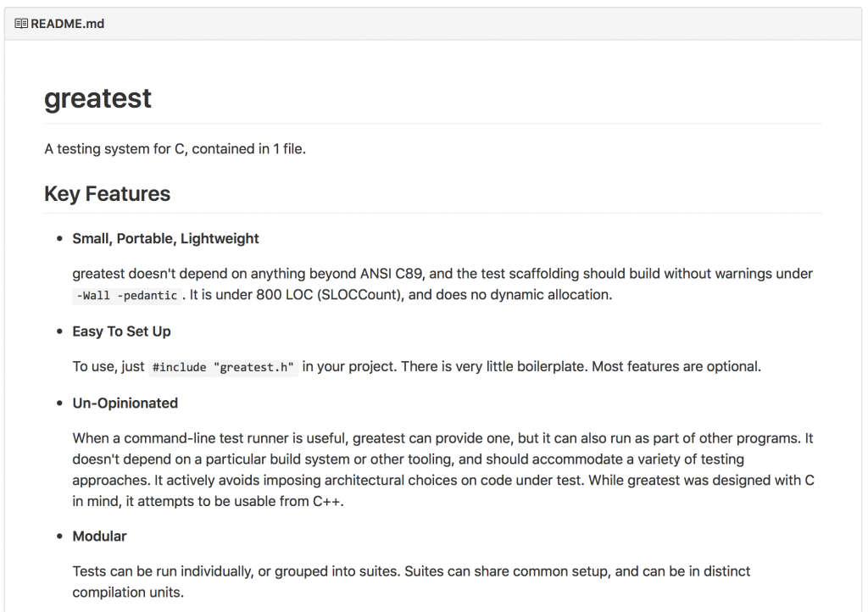Click the #include "greatest.h" code snippet
Screen dimensions: 868x612
(223, 367)
